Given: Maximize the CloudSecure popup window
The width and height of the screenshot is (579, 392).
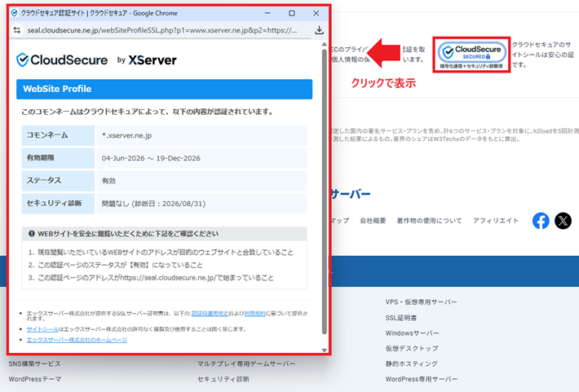Looking at the screenshot, I should pyautogui.click(x=292, y=13).
